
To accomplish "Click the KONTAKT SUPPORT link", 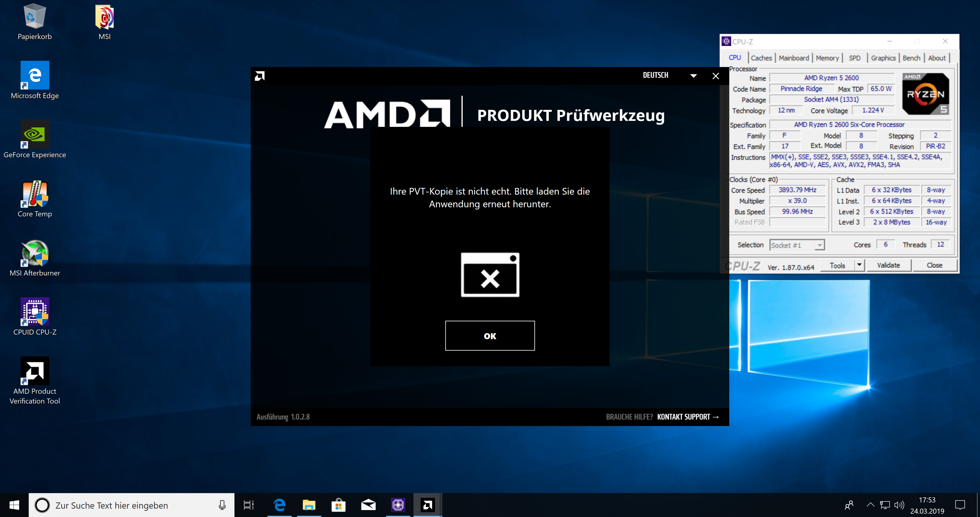I will coord(688,417).
